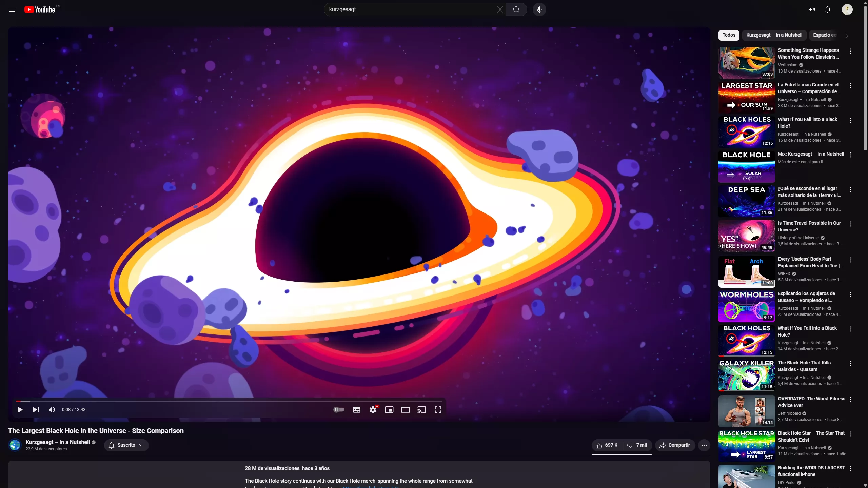Open more actions next to Compartir
This screenshot has height=488, width=868.
[x=704, y=445]
